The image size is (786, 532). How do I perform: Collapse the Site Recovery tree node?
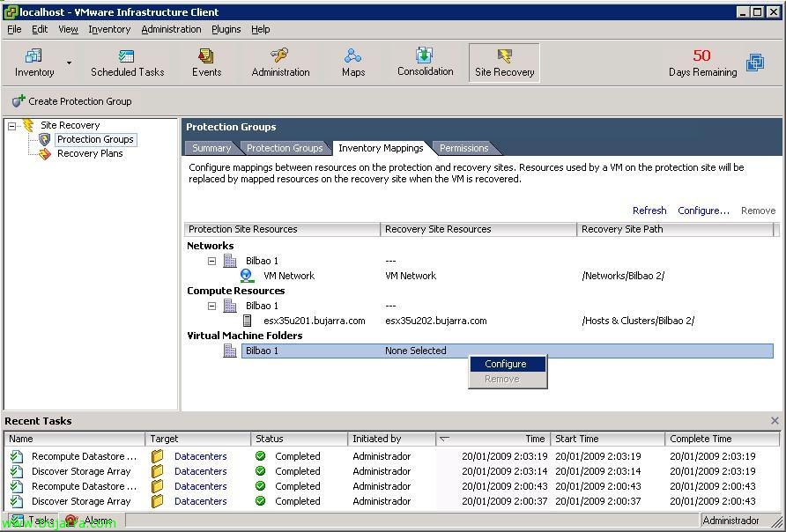coord(12,126)
